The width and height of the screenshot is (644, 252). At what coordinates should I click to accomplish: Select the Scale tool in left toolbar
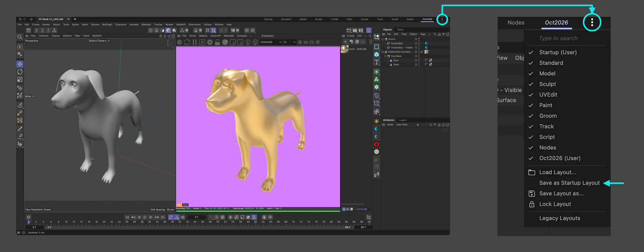coord(20,79)
